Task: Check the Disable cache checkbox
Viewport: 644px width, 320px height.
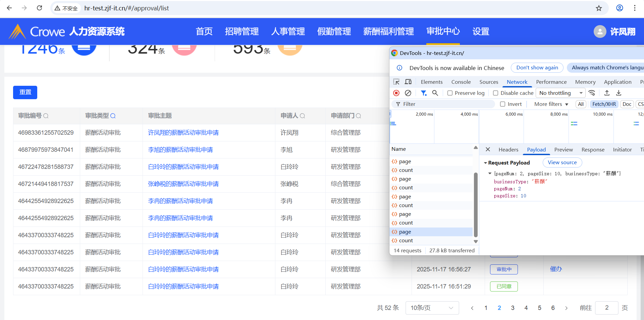Action: [495, 93]
